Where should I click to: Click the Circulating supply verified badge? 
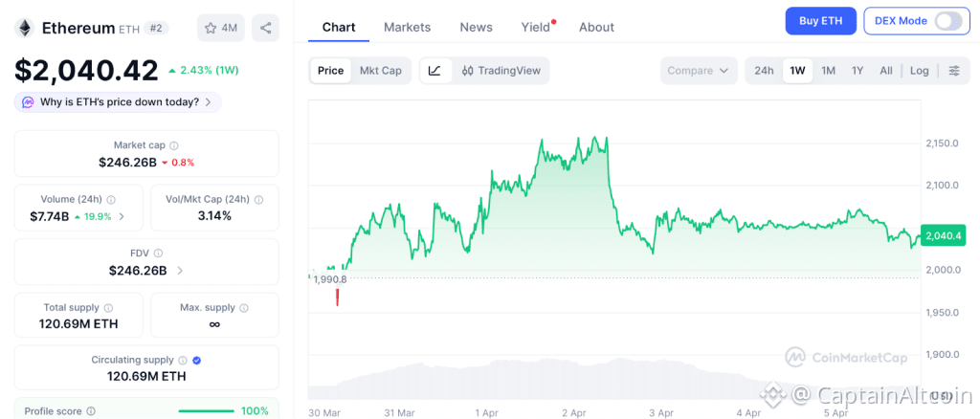point(196,361)
